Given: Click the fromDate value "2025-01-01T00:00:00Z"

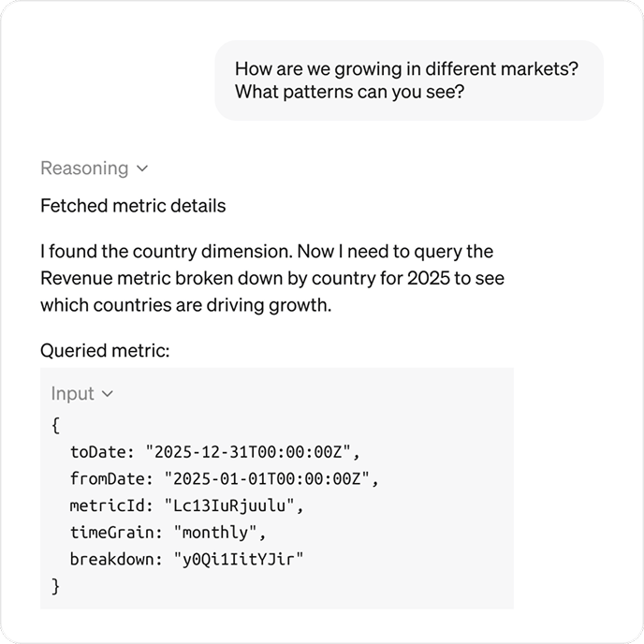Looking at the screenshot, I should click(270, 479).
